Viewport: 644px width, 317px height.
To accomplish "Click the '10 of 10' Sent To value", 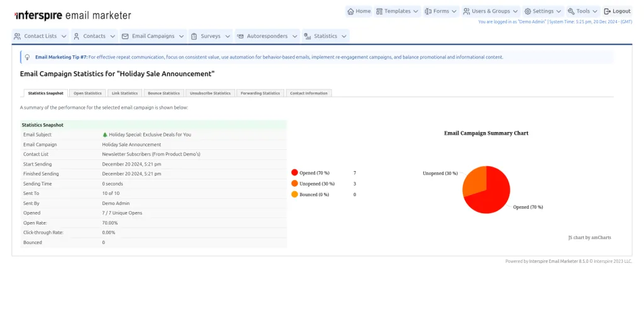I will (111, 193).
